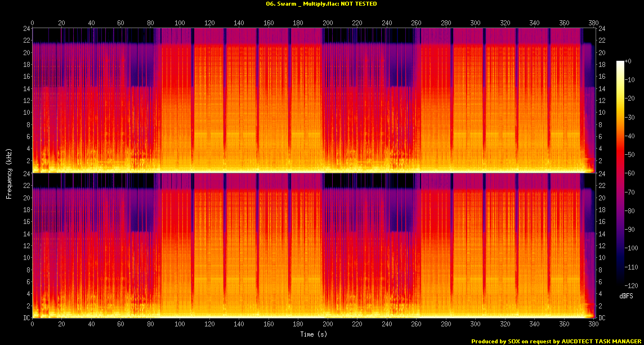Click the white top of the dBFS color bar

620,62
